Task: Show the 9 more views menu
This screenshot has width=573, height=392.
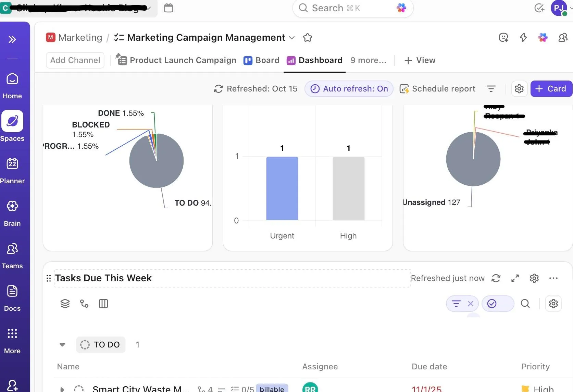Action: coord(368,60)
